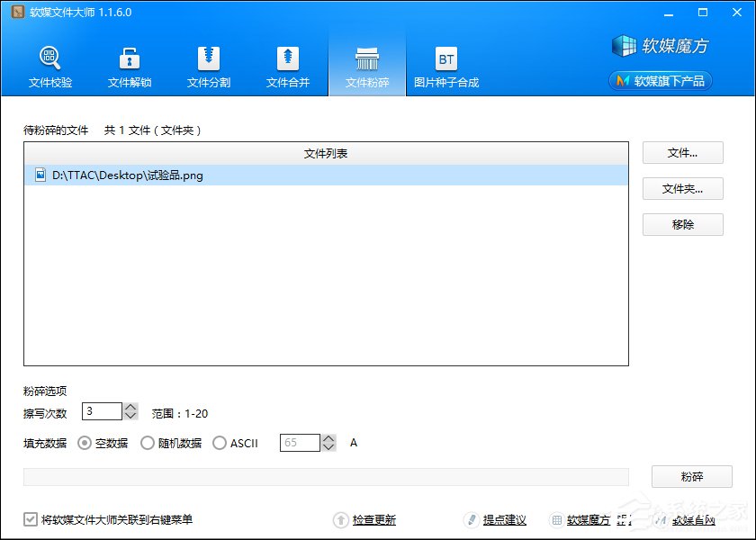
Task: Click the 文件列表 column header
Action: [326, 153]
